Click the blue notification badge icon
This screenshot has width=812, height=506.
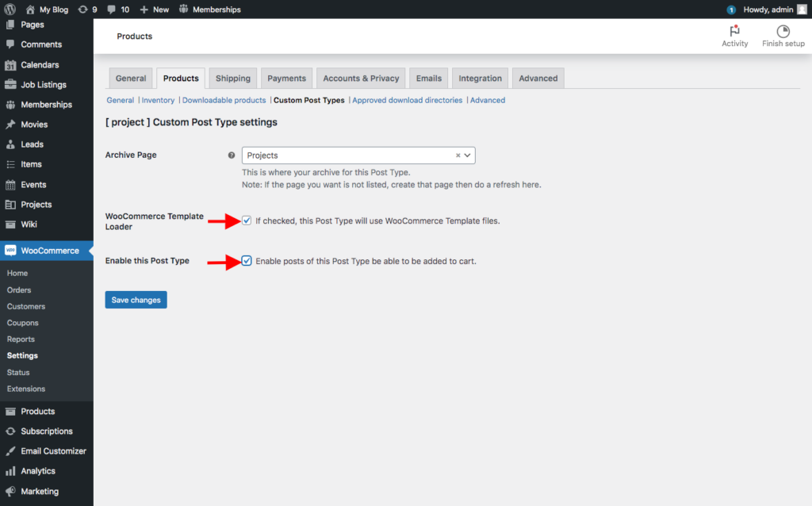730,10
